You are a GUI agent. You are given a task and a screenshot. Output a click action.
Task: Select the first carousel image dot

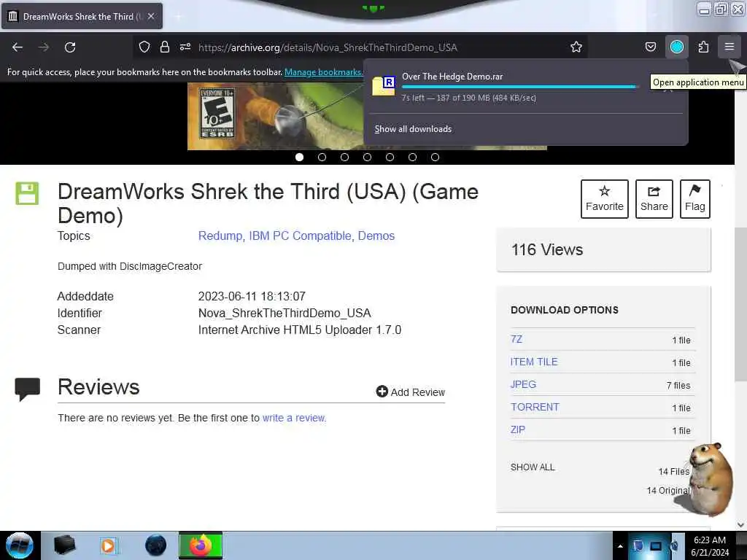click(299, 157)
